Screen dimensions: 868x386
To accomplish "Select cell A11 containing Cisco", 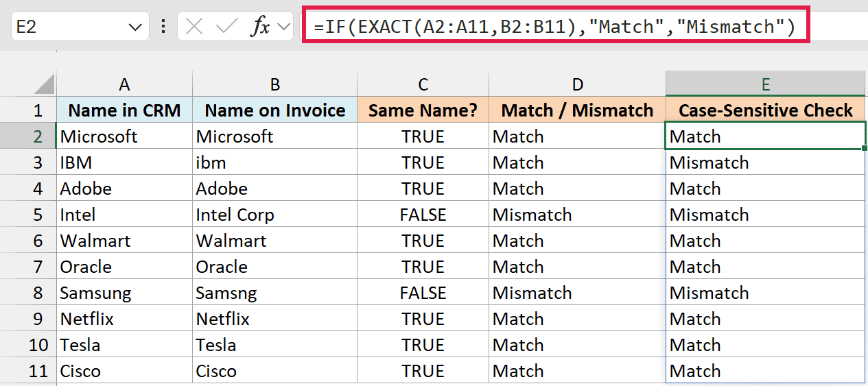I will [x=124, y=371].
